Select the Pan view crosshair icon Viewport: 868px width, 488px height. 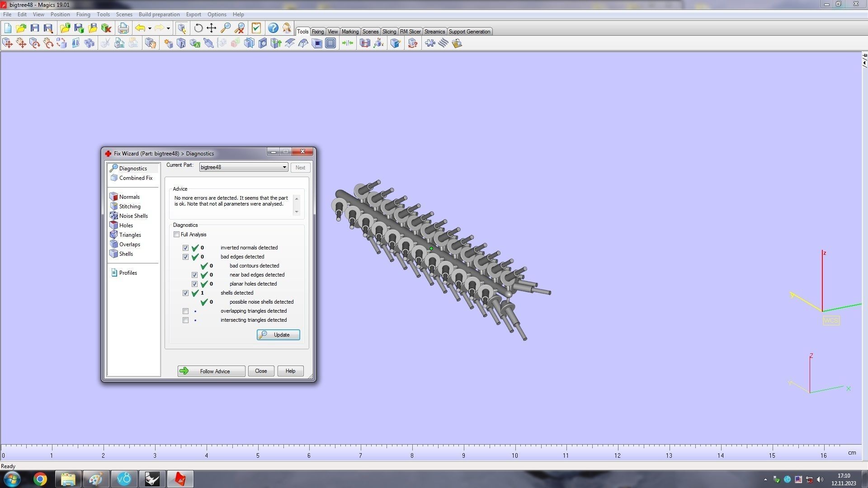pos(211,28)
